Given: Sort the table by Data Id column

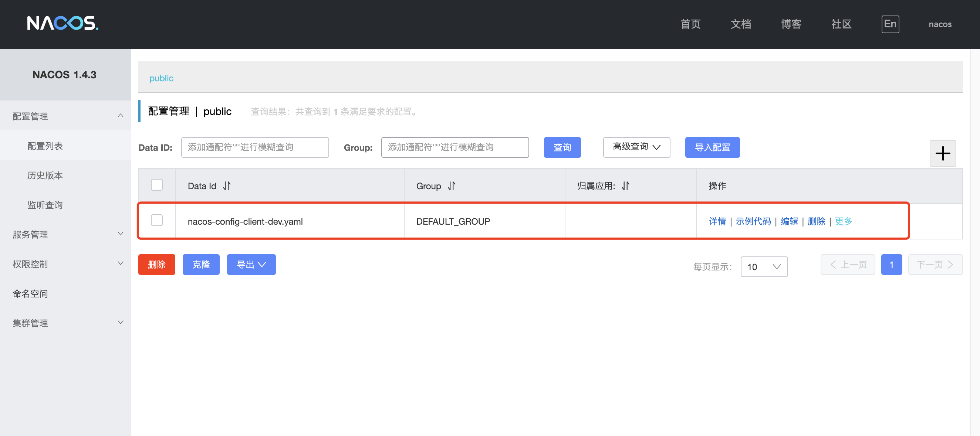Looking at the screenshot, I should tap(226, 186).
